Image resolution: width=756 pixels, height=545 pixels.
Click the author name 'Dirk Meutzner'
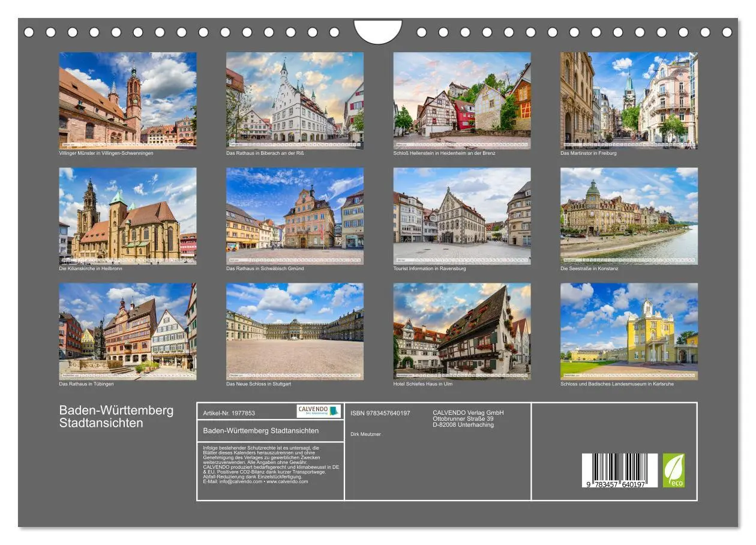365,434
